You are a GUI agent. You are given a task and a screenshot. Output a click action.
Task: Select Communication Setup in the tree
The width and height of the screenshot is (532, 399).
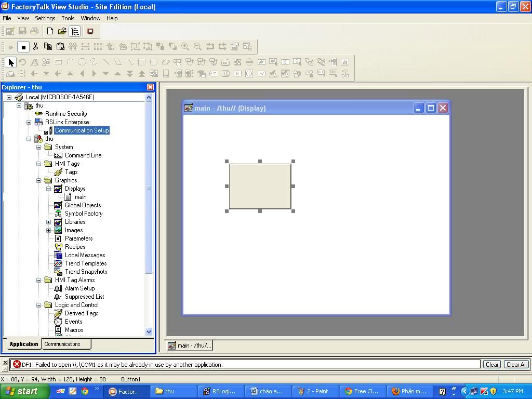[82, 130]
